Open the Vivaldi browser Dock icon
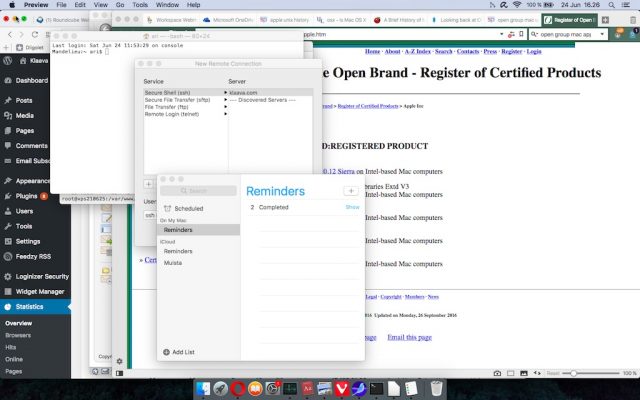 [x=342, y=389]
